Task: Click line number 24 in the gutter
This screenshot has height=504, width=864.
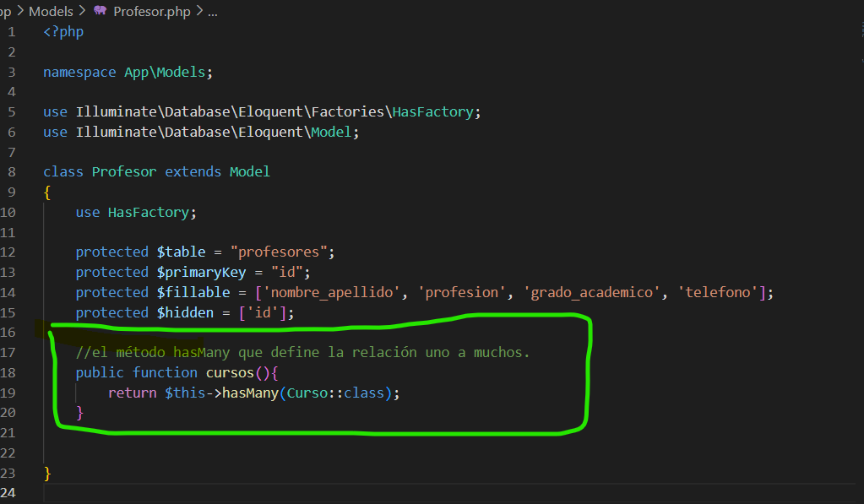Action: click(8, 492)
